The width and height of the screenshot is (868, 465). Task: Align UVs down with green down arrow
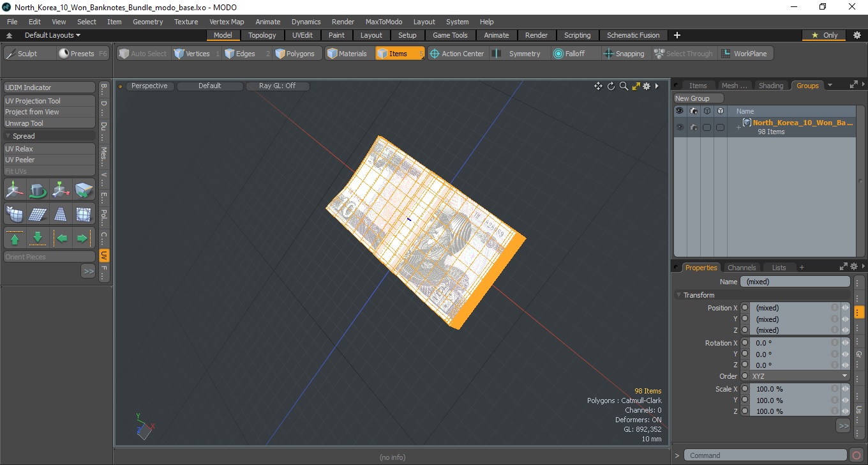click(x=38, y=238)
